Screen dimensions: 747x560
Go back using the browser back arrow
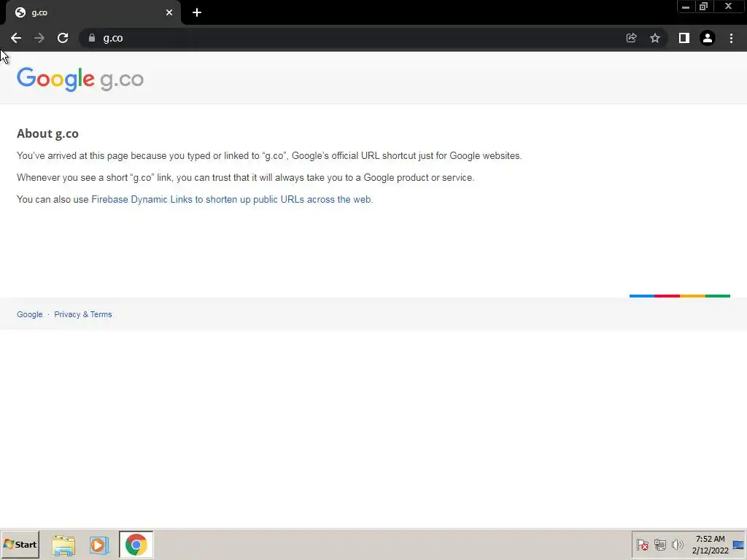16,38
